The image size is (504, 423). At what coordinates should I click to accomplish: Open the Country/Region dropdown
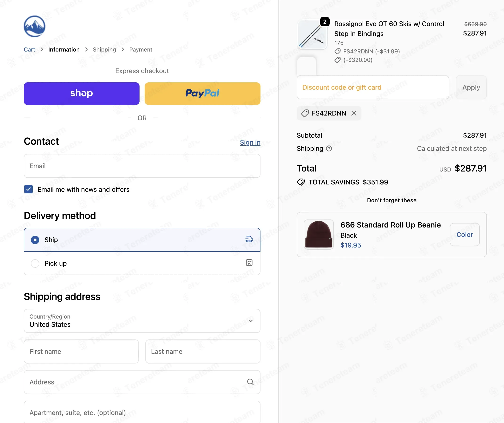point(142,321)
